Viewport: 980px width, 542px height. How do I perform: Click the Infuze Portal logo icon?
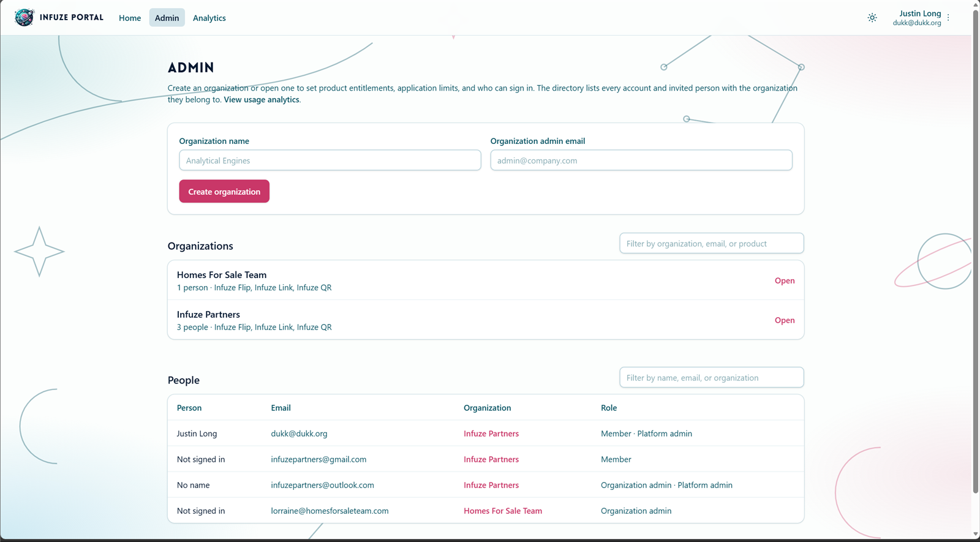tap(24, 17)
